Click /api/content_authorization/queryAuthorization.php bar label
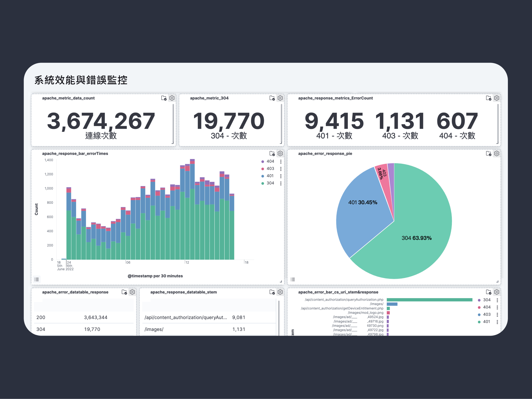Screen dimensions: 532x399 [344, 300]
